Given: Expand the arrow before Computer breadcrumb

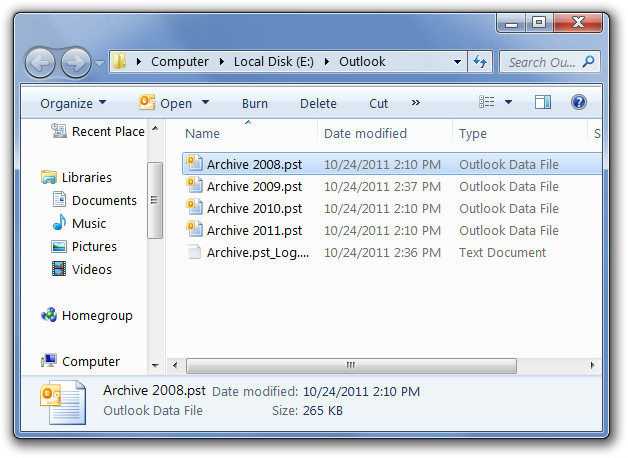Looking at the screenshot, I should coord(139,62).
